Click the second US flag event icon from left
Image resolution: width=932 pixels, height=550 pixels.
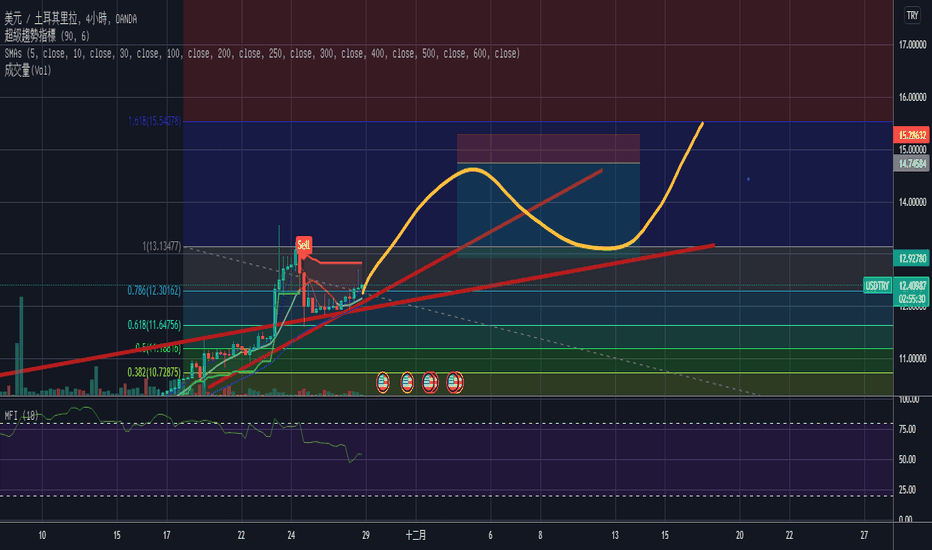click(407, 382)
